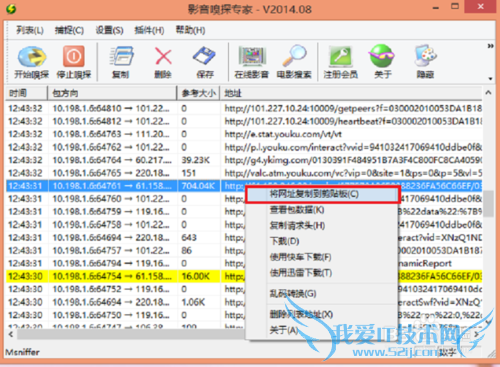Sort by the 时间 column header
The image size is (500, 367).
pos(26,93)
